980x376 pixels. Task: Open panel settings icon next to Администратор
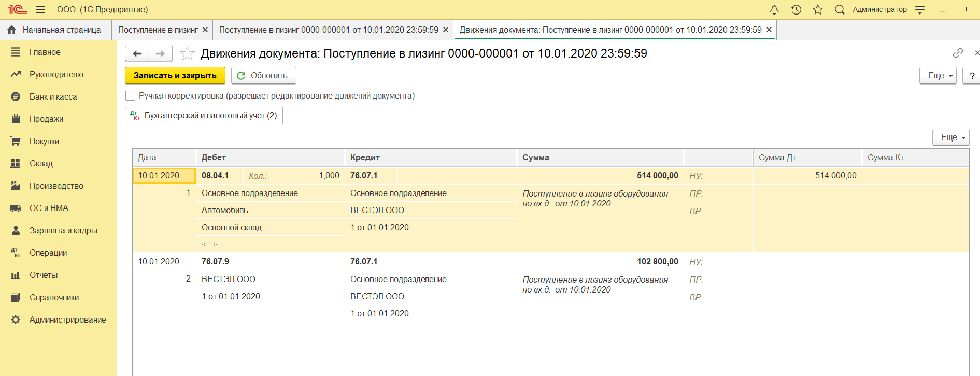920,10
